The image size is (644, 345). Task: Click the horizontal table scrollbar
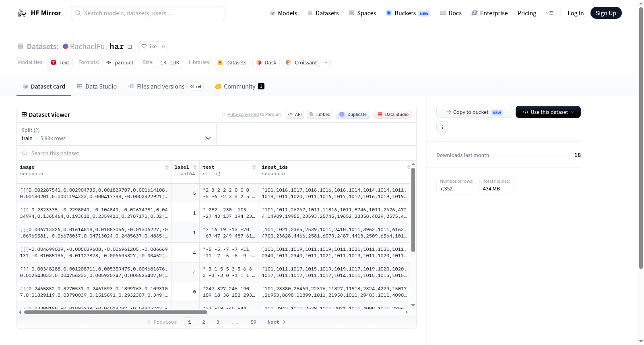(x=116, y=312)
